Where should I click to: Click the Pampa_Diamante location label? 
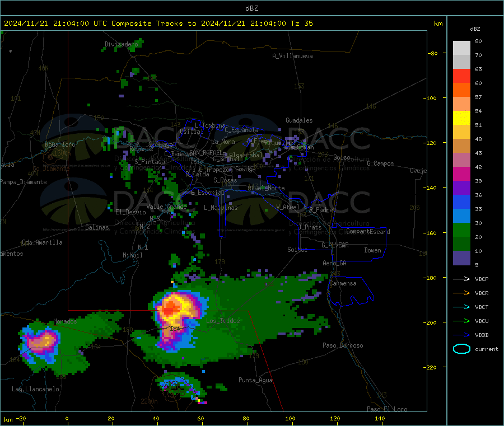[x=24, y=182]
